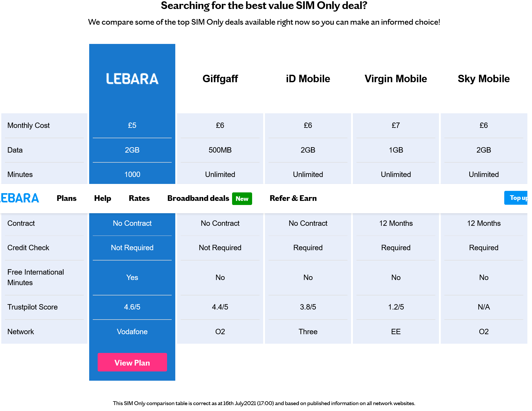Select Lebara's £5 Monthly Cost cell

click(132, 125)
